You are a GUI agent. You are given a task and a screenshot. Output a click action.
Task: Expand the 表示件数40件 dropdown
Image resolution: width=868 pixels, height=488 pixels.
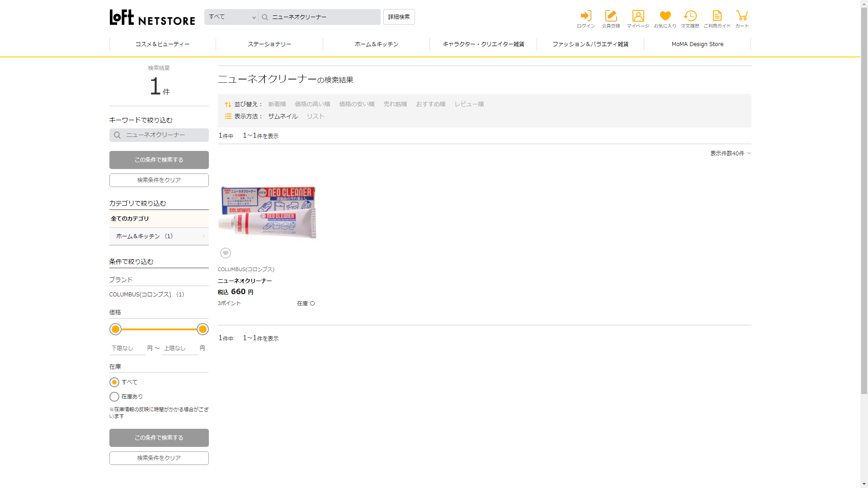pos(730,154)
